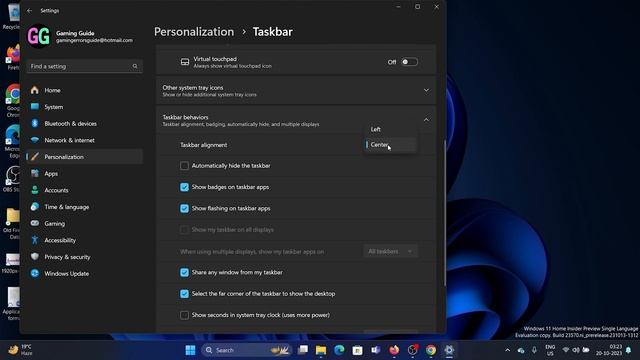Viewport: 640px width, 360px height.
Task: Click the Bluetooth icon in sidebar
Action: 35,123
